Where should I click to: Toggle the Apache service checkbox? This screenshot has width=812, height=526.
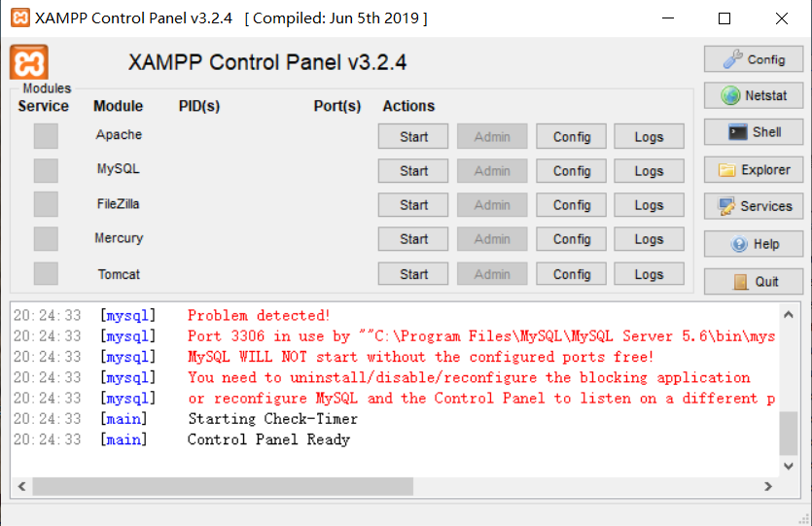[x=46, y=136]
